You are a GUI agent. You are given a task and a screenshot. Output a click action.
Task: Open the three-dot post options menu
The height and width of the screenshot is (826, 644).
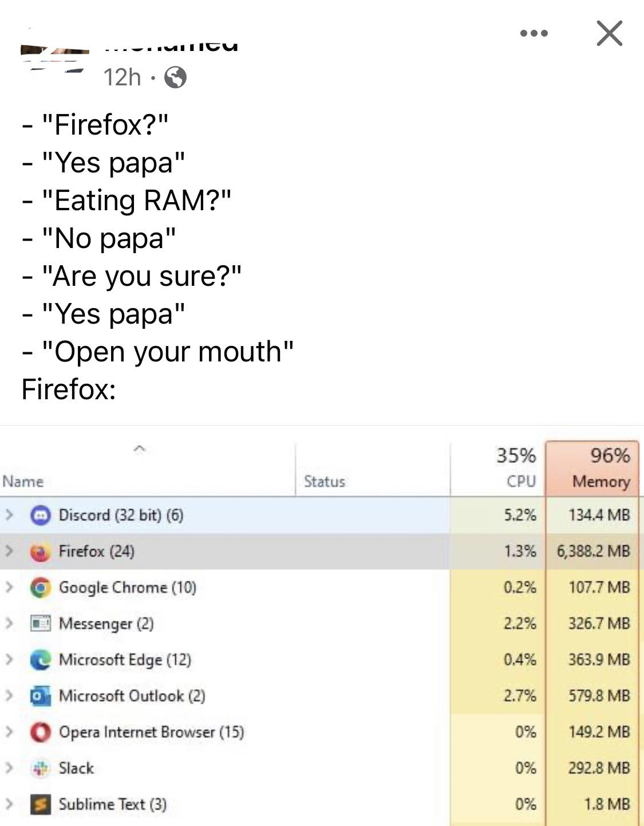(534, 33)
